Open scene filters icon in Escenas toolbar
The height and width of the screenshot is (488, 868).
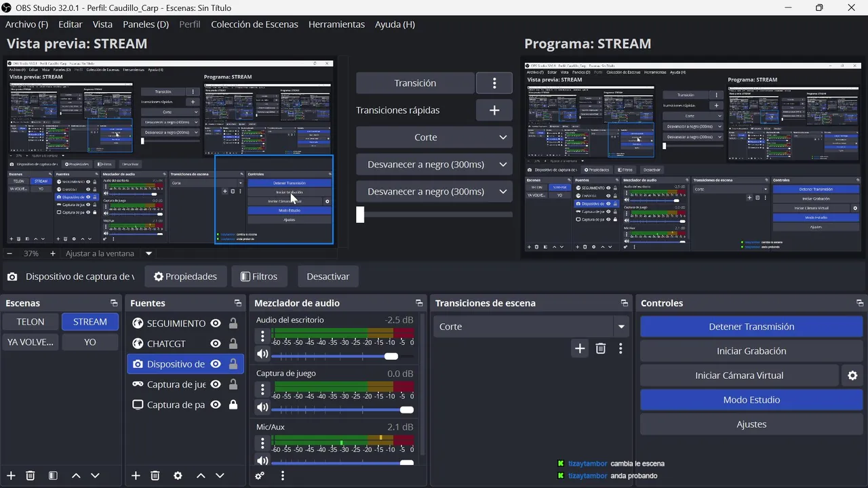tap(53, 476)
